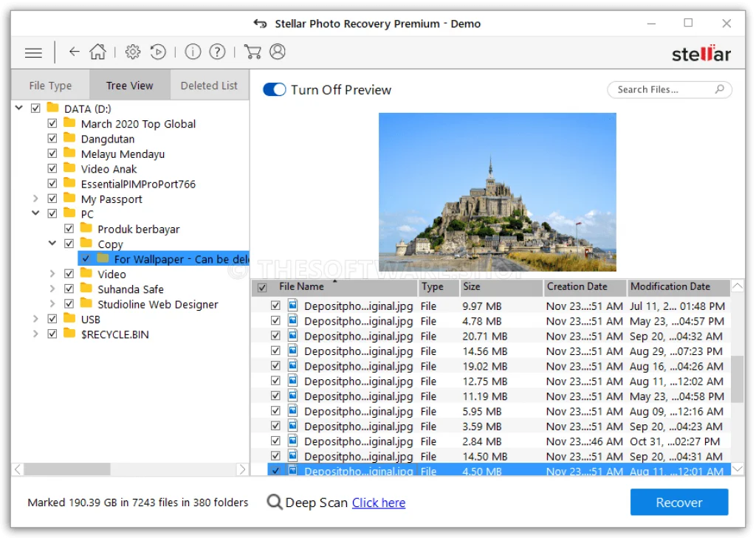Switch to the File Type tab
Image resolution: width=756 pixels, height=538 pixels.
[50, 86]
